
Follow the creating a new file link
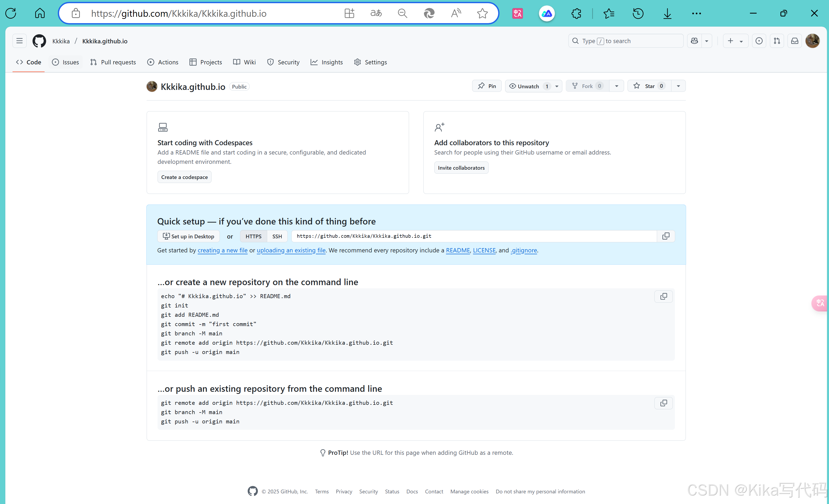click(222, 250)
